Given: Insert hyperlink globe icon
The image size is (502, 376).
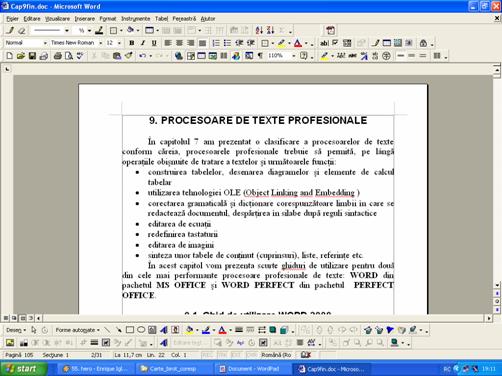Looking at the screenshot, I should (x=179, y=56).
